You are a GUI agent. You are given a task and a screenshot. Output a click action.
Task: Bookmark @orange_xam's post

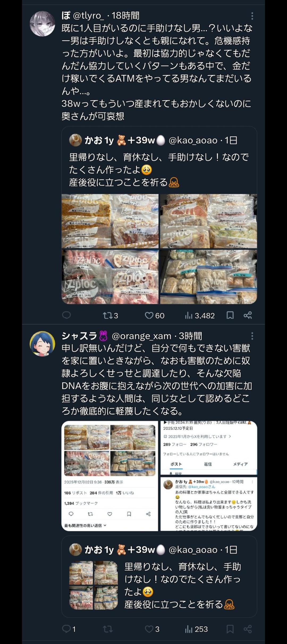click(230, 629)
